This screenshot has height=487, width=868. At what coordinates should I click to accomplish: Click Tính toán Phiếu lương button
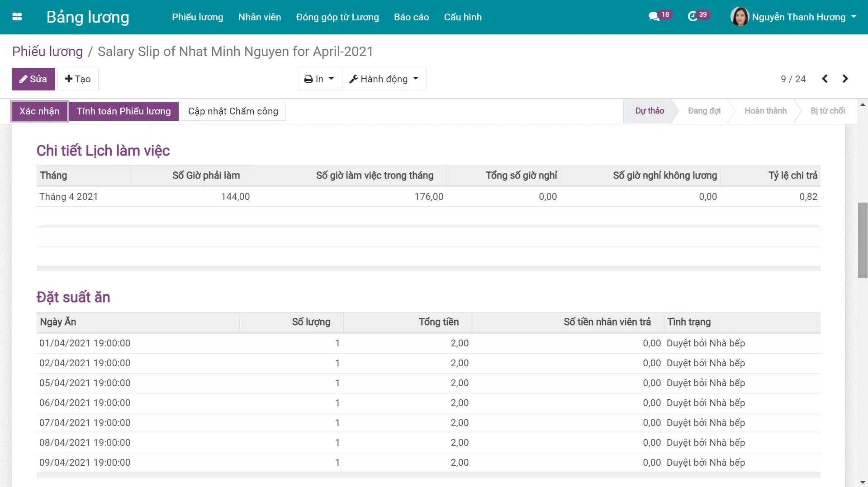[123, 111]
